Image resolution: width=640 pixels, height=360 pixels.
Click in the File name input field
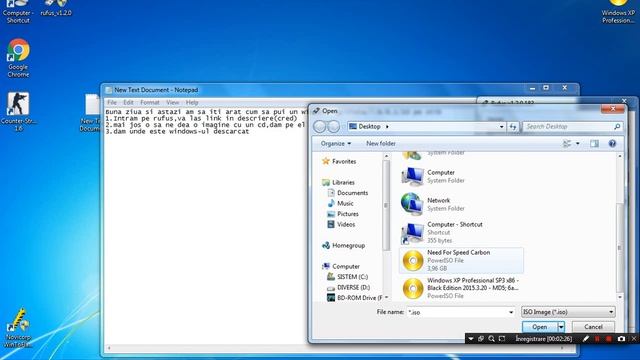pos(457,313)
